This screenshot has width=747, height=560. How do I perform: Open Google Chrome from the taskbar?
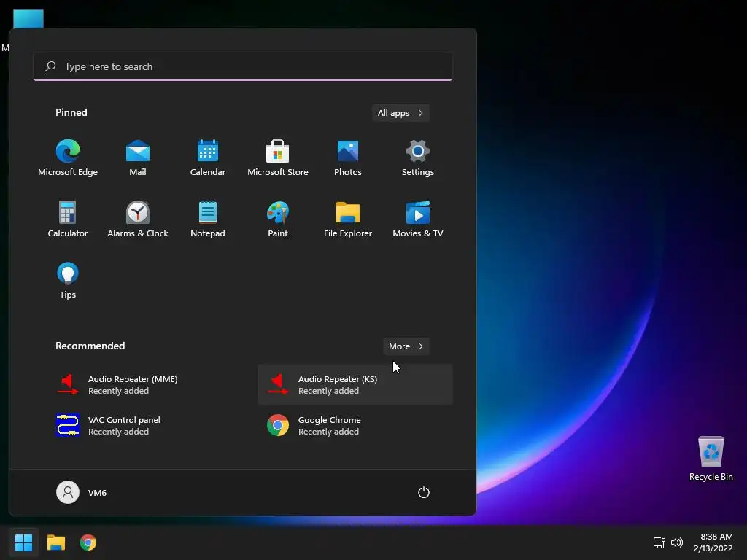coord(88,542)
